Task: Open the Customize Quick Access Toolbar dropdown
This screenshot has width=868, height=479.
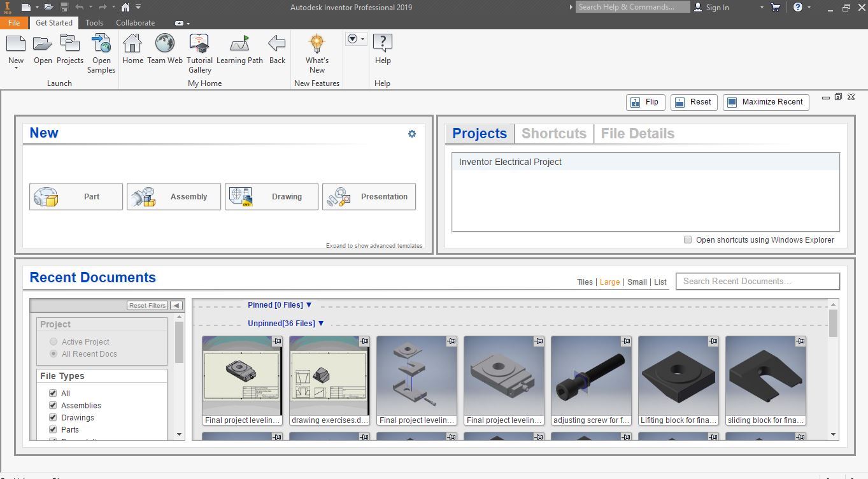Action: (138, 7)
